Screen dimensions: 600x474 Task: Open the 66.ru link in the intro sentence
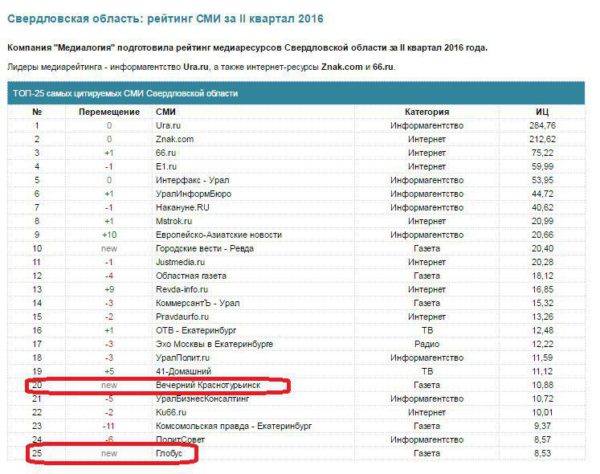click(x=385, y=66)
